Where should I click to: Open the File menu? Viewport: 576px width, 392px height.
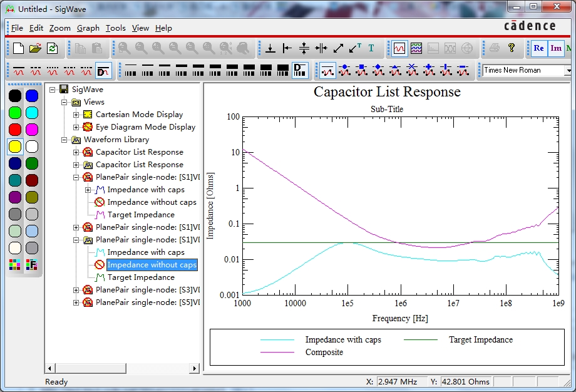(17, 28)
